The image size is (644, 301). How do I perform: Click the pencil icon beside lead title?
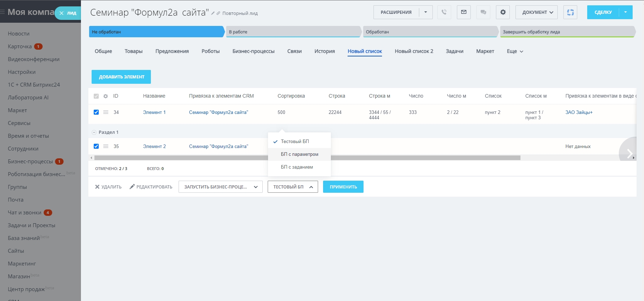pyautogui.click(x=213, y=13)
